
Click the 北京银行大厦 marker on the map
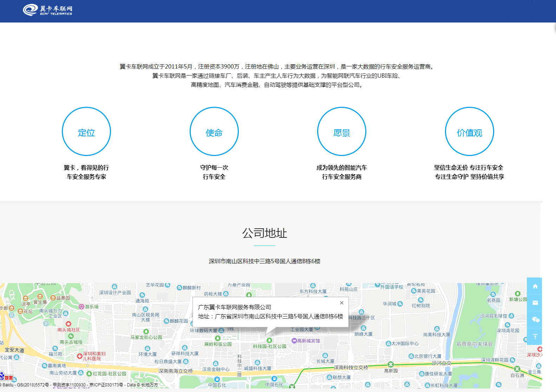click(x=411, y=356)
